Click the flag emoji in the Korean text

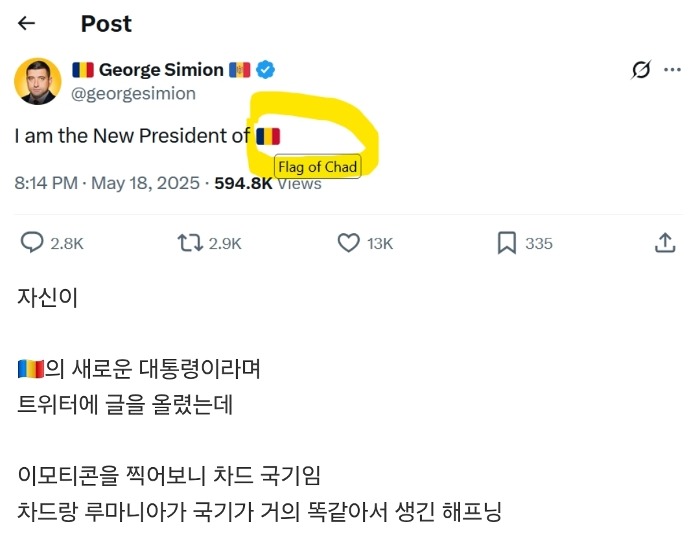pyautogui.click(x=30, y=369)
